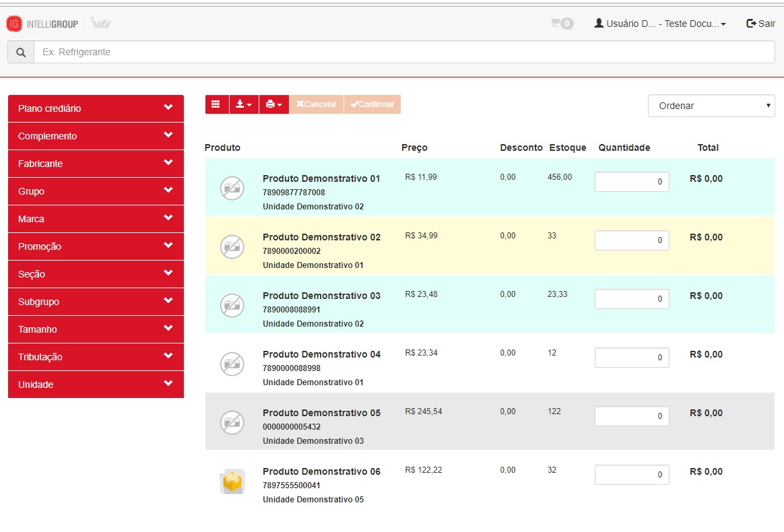Viewport: 784px width, 532px height.
Task: Click barcode 7890000200002
Action: pyautogui.click(x=292, y=251)
